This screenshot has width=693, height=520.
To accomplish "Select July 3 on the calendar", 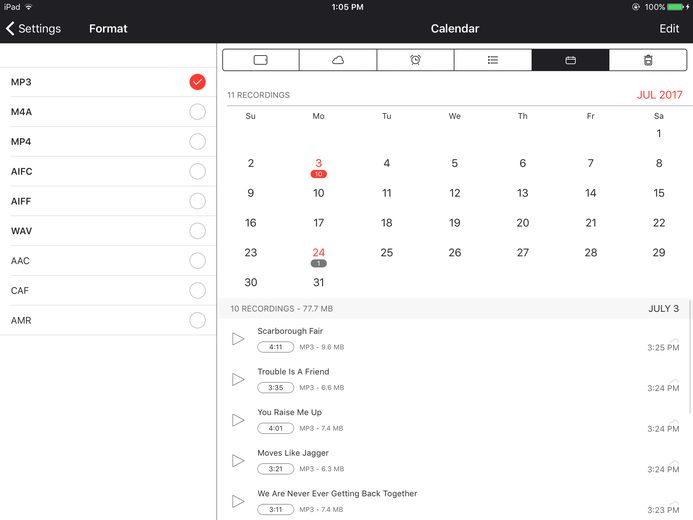I will click(319, 163).
